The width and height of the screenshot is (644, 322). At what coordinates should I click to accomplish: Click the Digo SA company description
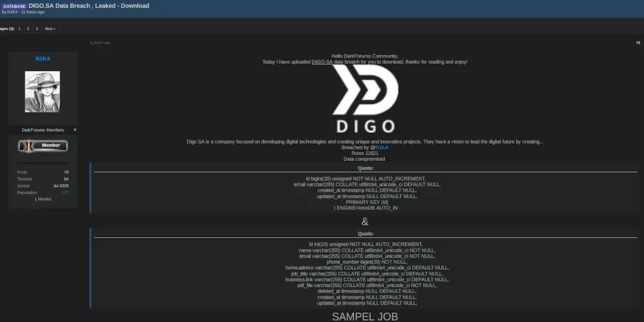[x=365, y=142]
